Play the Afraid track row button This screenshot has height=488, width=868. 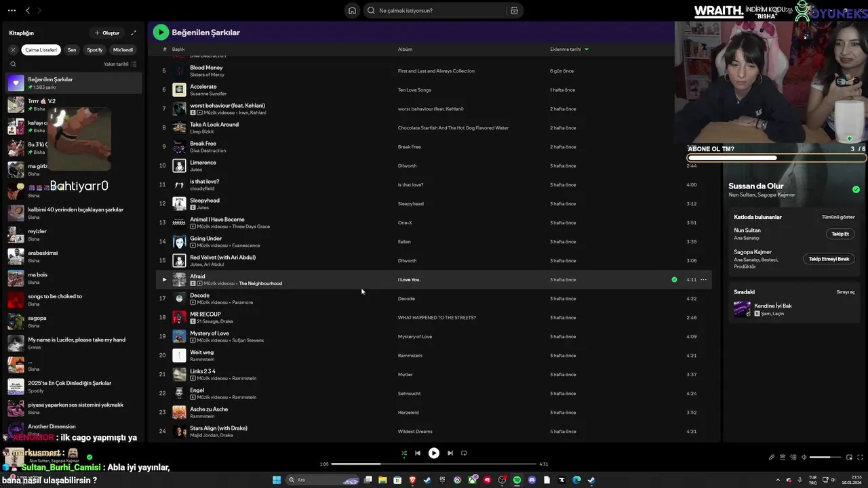163,279
